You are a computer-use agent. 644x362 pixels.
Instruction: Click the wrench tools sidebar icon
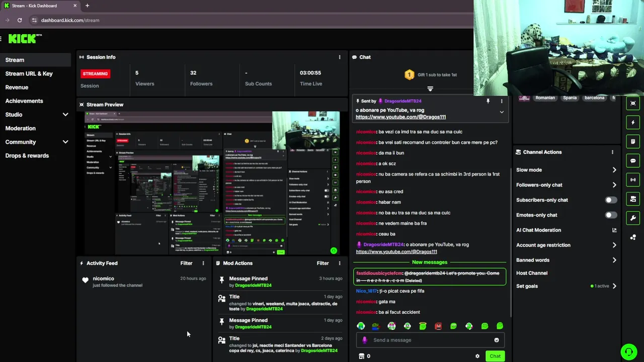[x=633, y=218]
